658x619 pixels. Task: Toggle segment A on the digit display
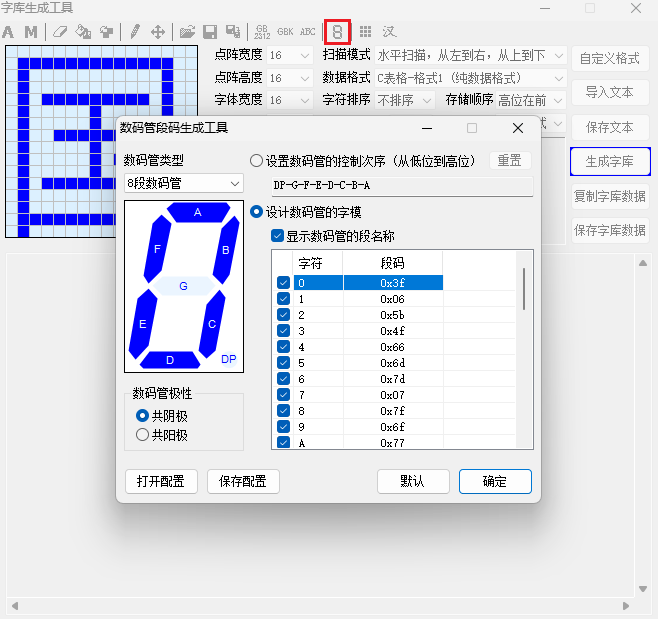click(198, 212)
